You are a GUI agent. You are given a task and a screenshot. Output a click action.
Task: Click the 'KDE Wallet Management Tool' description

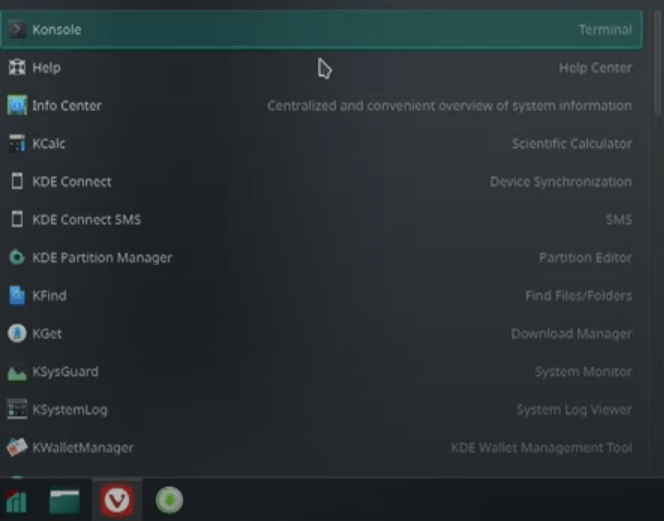tap(541, 448)
